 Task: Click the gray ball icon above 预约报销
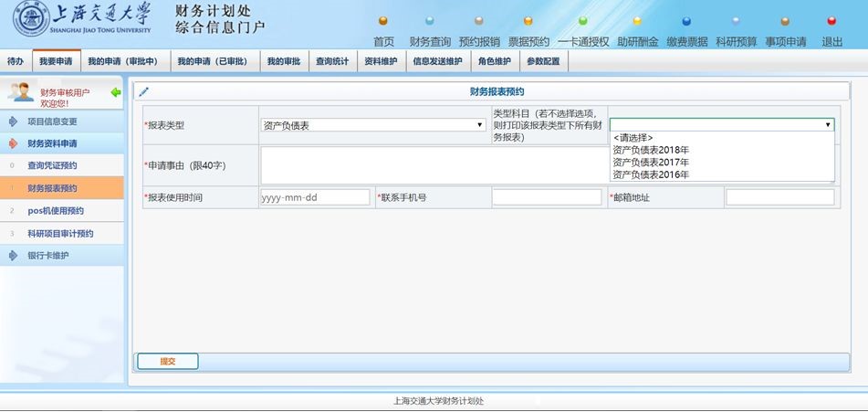point(479,21)
